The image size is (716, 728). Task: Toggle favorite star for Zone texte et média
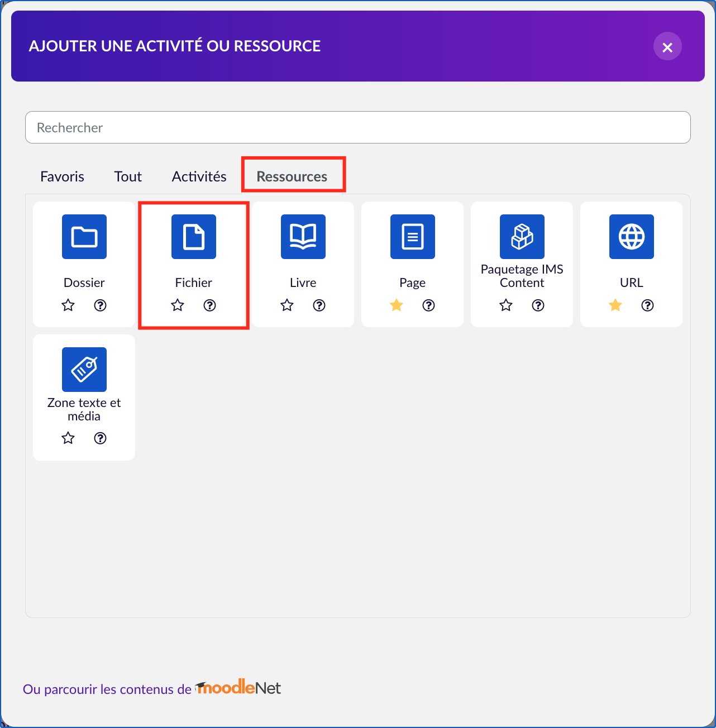[68, 438]
